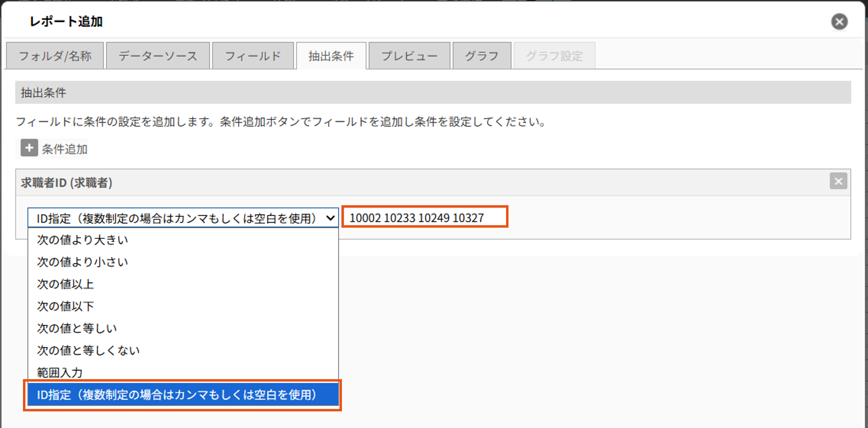Select the 抽出条件 tab

[x=331, y=56]
